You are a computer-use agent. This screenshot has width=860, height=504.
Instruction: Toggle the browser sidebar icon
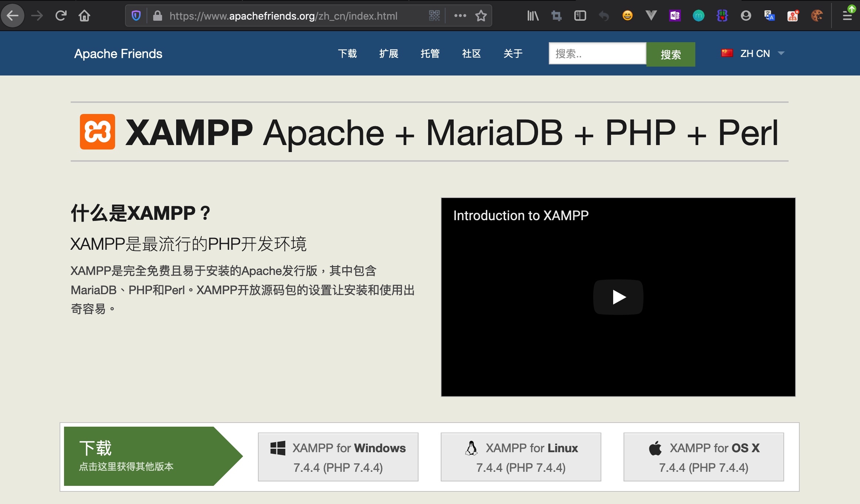pos(580,16)
